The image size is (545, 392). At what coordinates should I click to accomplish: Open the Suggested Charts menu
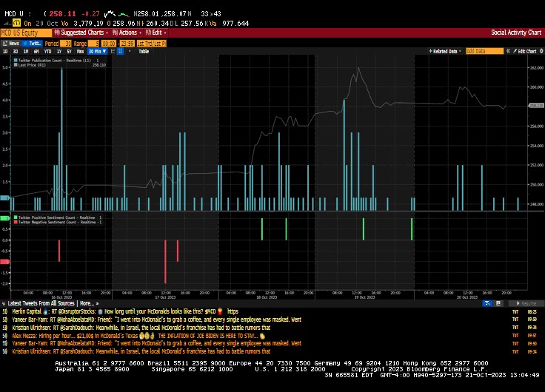(81, 33)
